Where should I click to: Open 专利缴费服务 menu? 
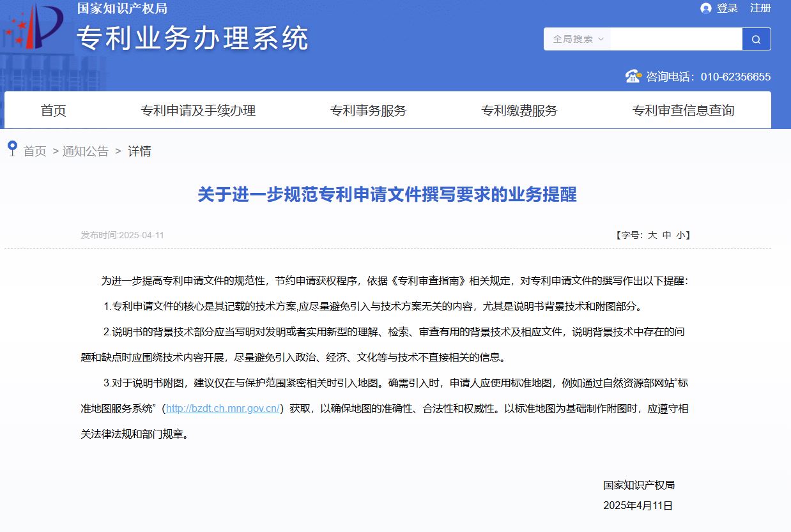[519, 110]
